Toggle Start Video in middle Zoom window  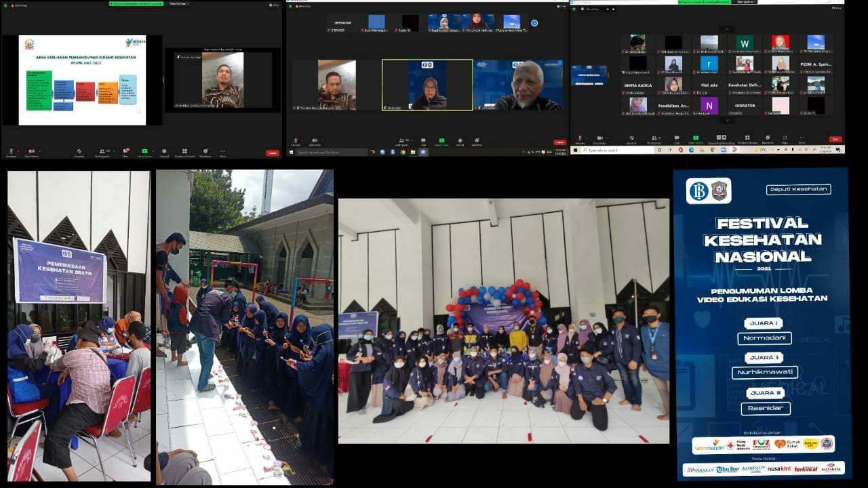315,143
